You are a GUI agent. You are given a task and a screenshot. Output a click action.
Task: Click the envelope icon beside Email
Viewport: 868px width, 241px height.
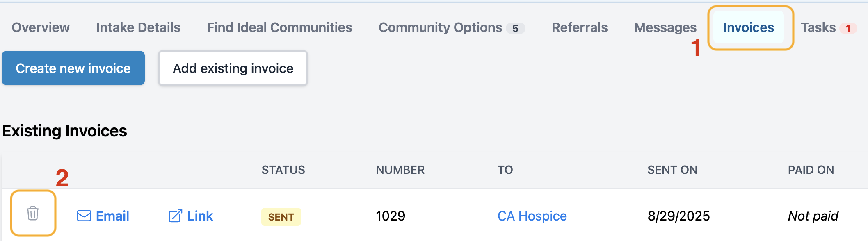click(x=84, y=216)
